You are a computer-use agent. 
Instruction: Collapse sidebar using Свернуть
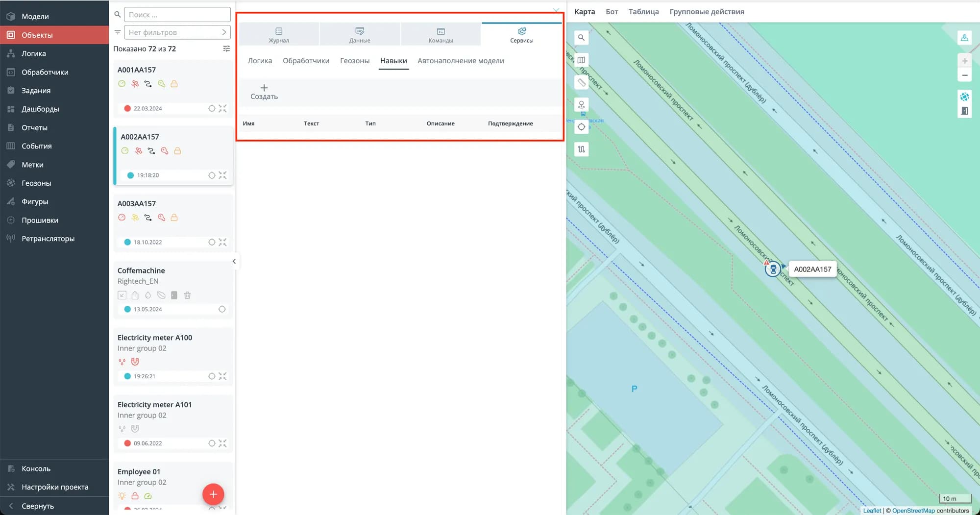pyautogui.click(x=38, y=506)
